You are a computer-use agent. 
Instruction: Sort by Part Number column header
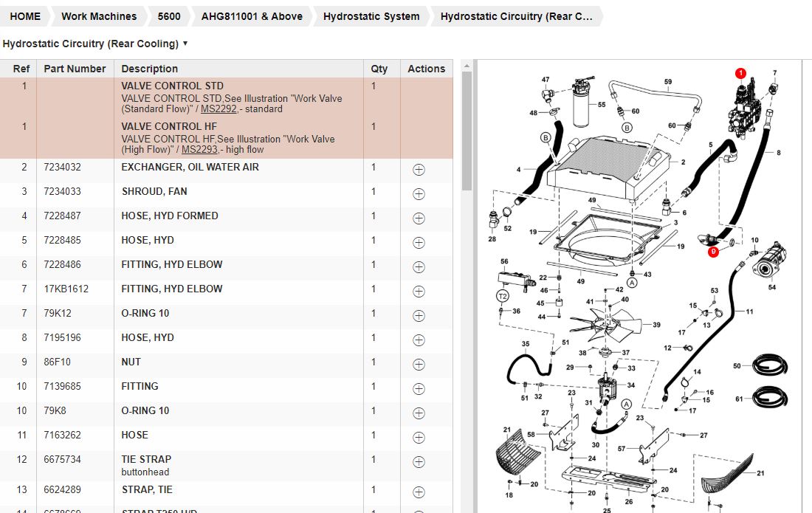pyautogui.click(x=75, y=69)
